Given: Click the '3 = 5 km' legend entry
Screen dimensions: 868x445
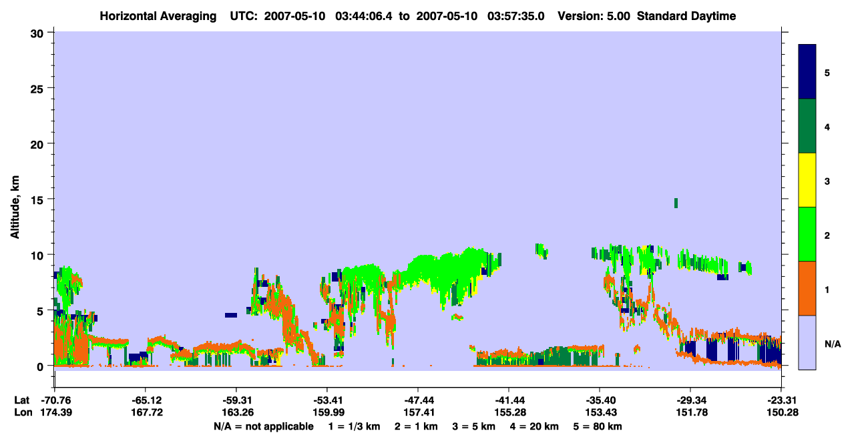Looking at the screenshot, I should point(474,426).
